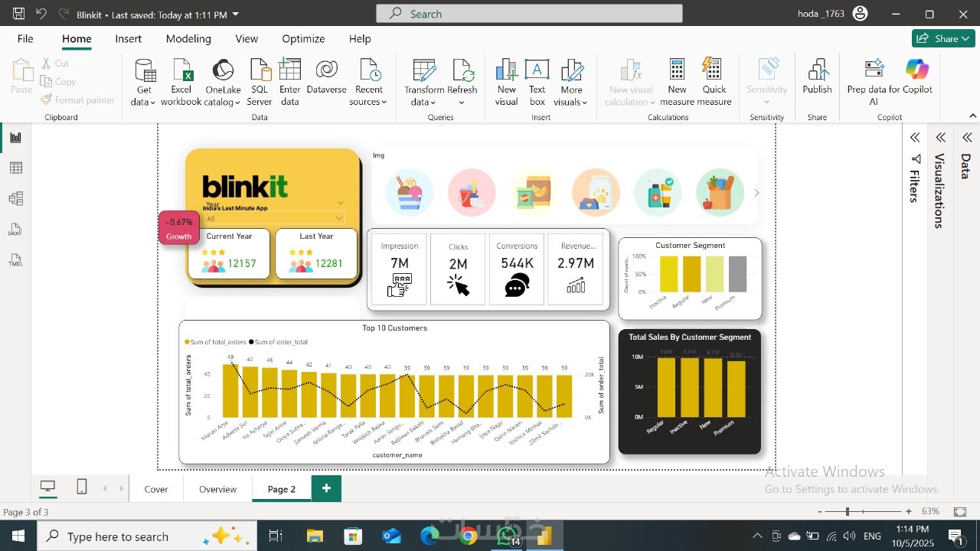Click the zoom in plus button
The image size is (980, 551).
point(909,511)
